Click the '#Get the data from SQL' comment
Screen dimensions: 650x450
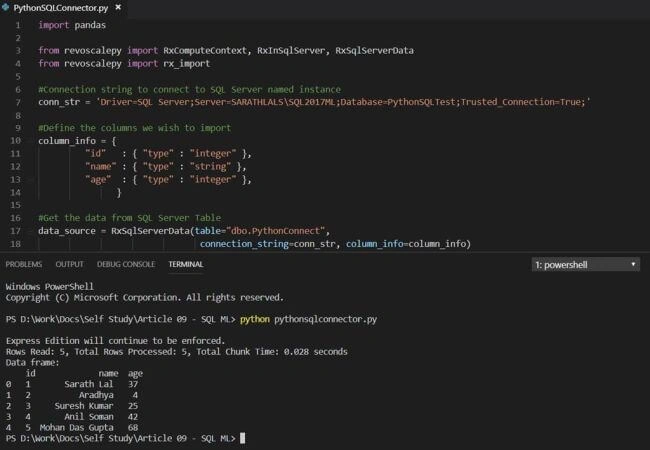129,218
